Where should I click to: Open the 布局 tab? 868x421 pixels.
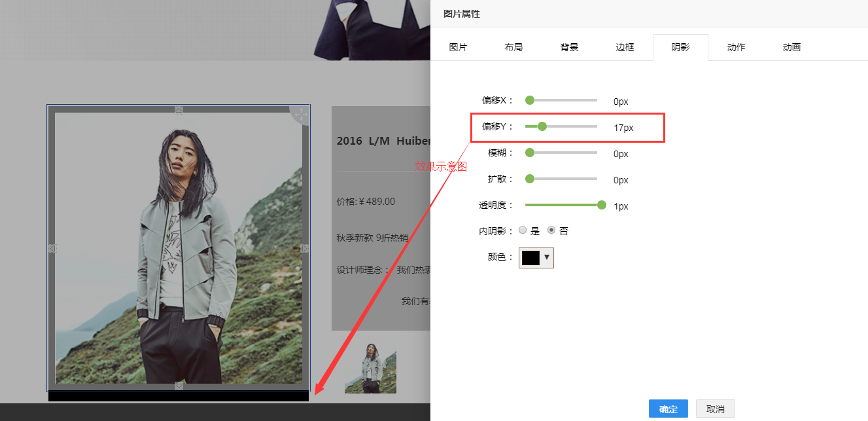[513, 47]
